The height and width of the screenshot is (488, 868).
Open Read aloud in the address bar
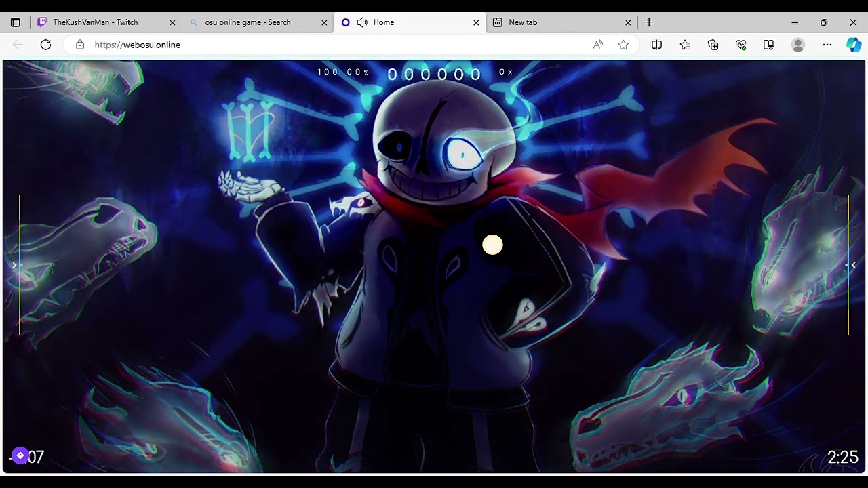(598, 45)
